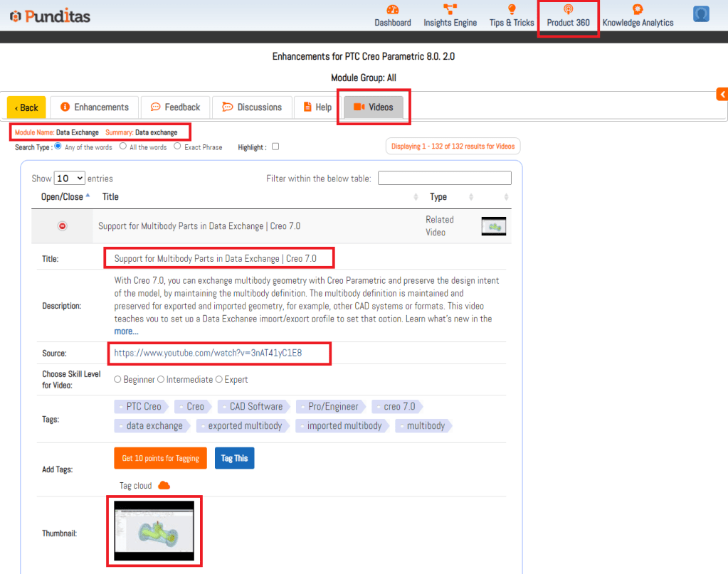Sort the table by Title column
The height and width of the screenshot is (574, 728).
point(110,197)
